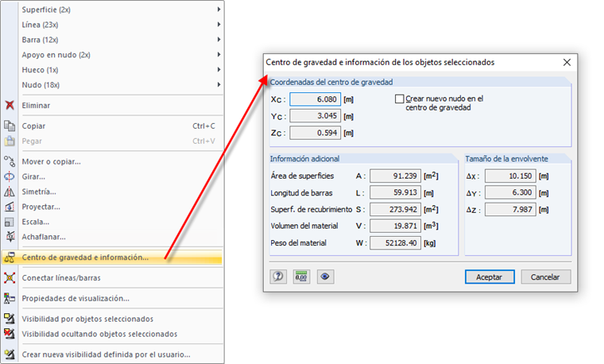Screen dimensions: 604x364
Task: Click the Visibilidad ocultando objetos icon
Action: 10,334
